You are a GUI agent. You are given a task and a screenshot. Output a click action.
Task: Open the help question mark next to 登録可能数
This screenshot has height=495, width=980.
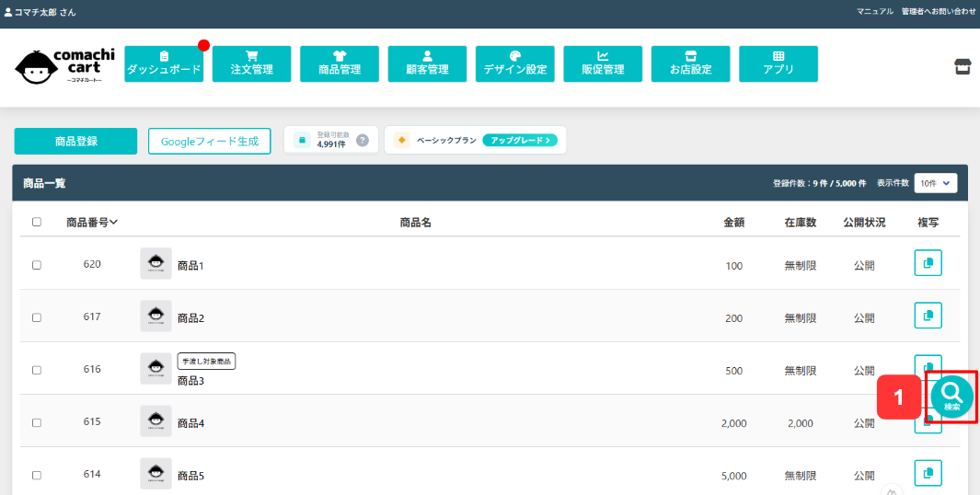point(363,140)
